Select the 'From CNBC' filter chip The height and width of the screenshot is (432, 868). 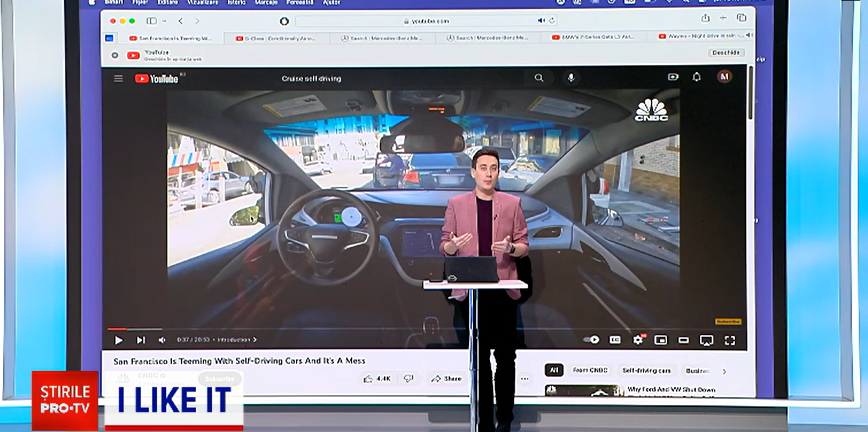coord(590,370)
